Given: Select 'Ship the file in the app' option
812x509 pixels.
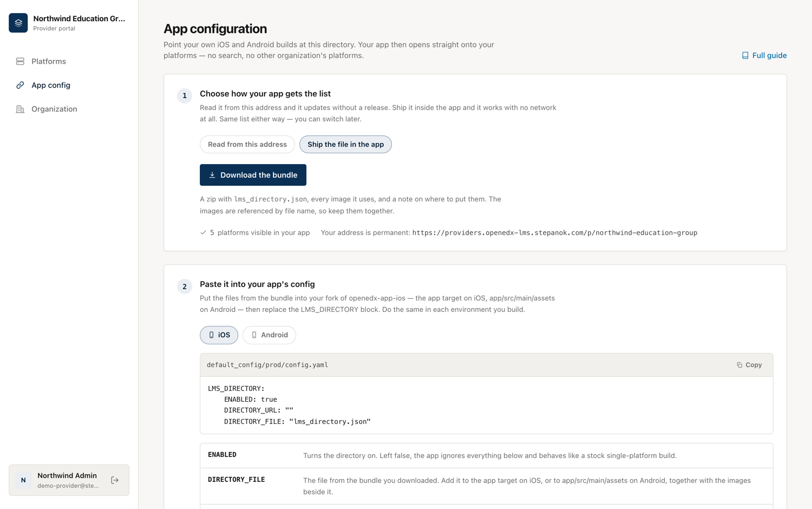Looking at the screenshot, I should 345,145.
